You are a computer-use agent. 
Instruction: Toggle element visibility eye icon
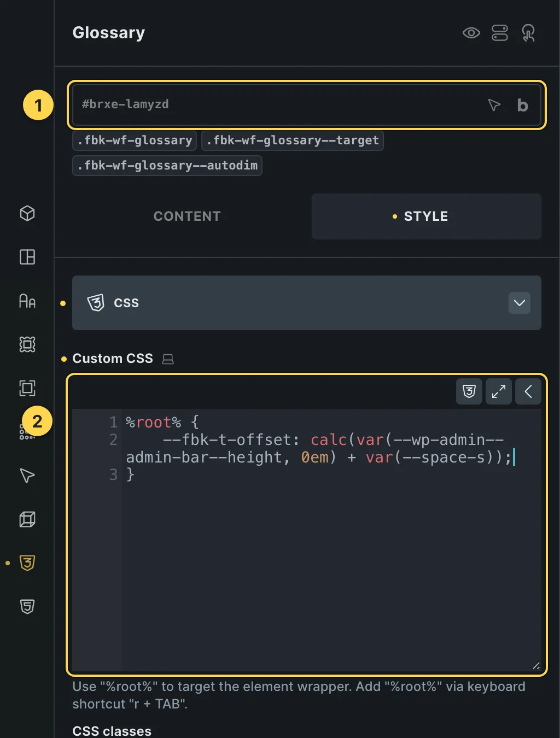pos(471,33)
